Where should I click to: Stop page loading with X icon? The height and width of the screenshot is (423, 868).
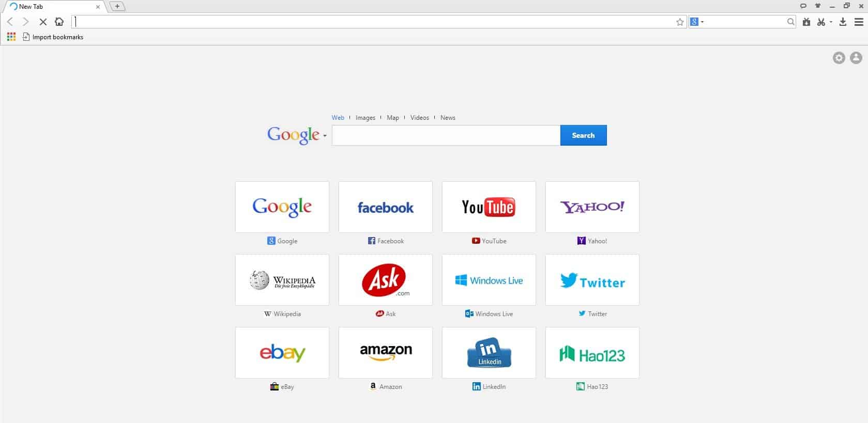click(43, 22)
